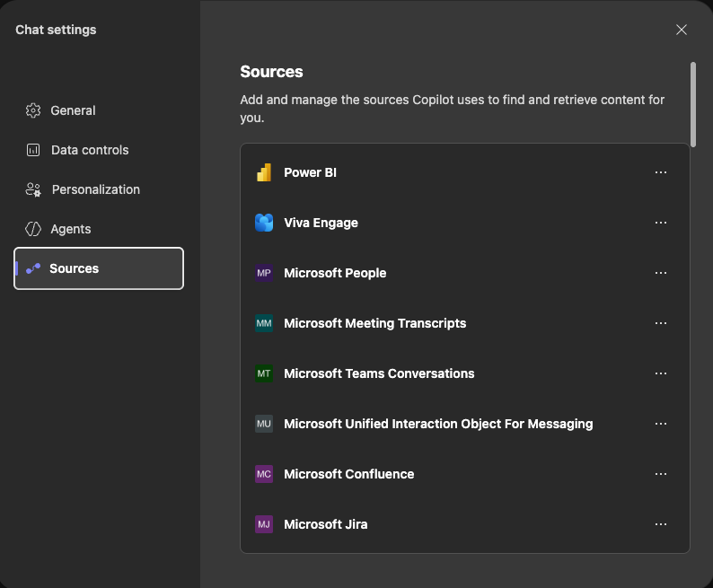The height and width of the screenshot is (588, 713).
Task: Select the Microsoft Jira source name
Action: click(x=326, y=524)
